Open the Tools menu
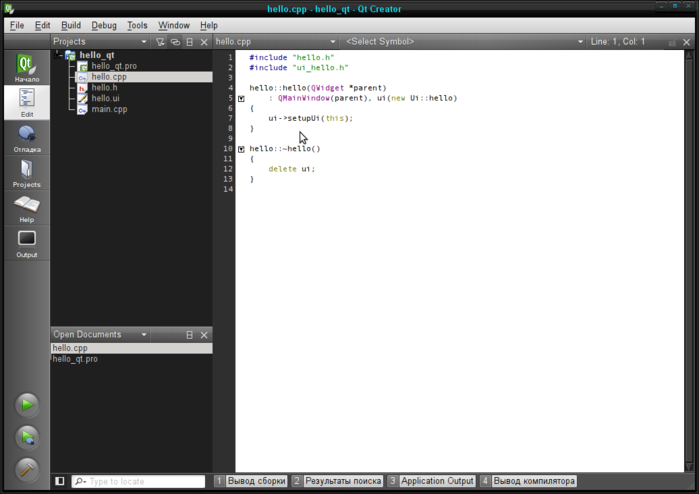Screen dimensions: 699x494 tap(137, 25)
